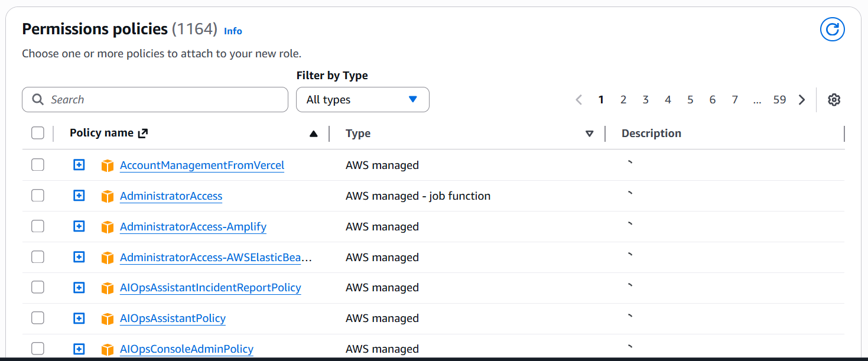Go to page 7 of policies
Viewport: 868px width, 361px height.
pyautogui.click(x=735, y=100)
